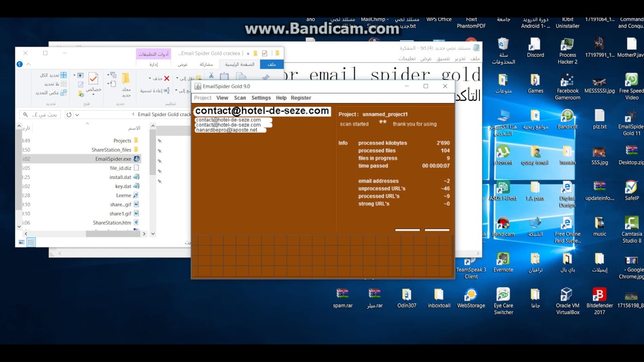Open the Settings menu in EmailSpider
The image size is (644, 362).
(x=261, y=98)
